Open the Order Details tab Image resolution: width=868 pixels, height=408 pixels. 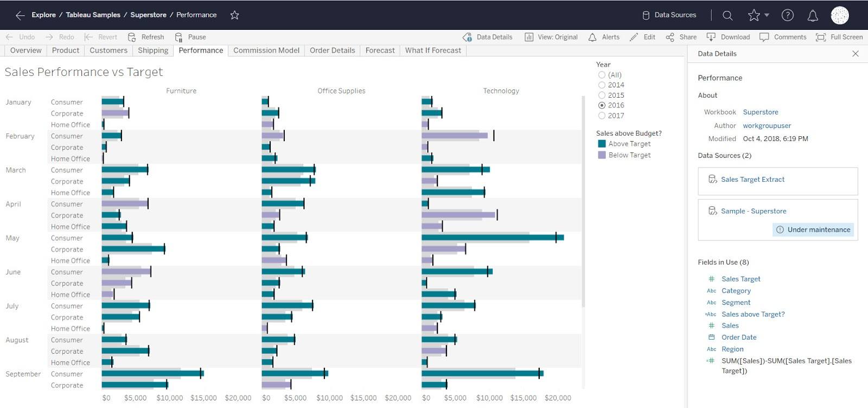(x=333, y=50)
